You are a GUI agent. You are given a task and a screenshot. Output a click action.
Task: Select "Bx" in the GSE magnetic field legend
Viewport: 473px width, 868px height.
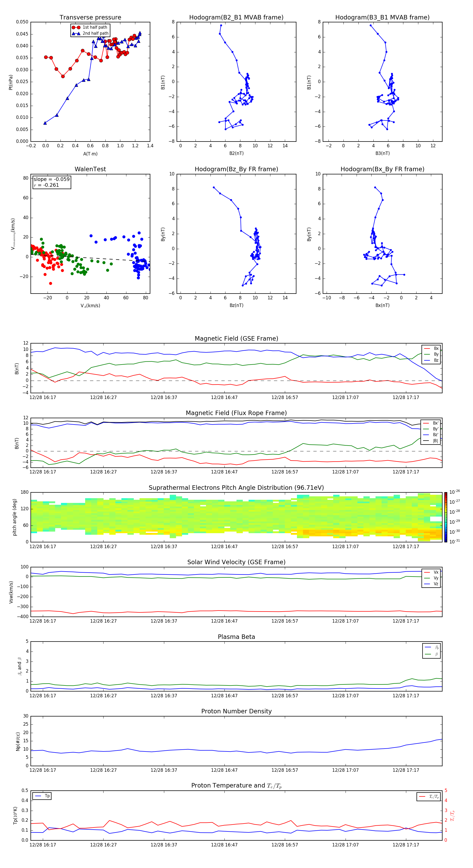[x=431, y=349]
